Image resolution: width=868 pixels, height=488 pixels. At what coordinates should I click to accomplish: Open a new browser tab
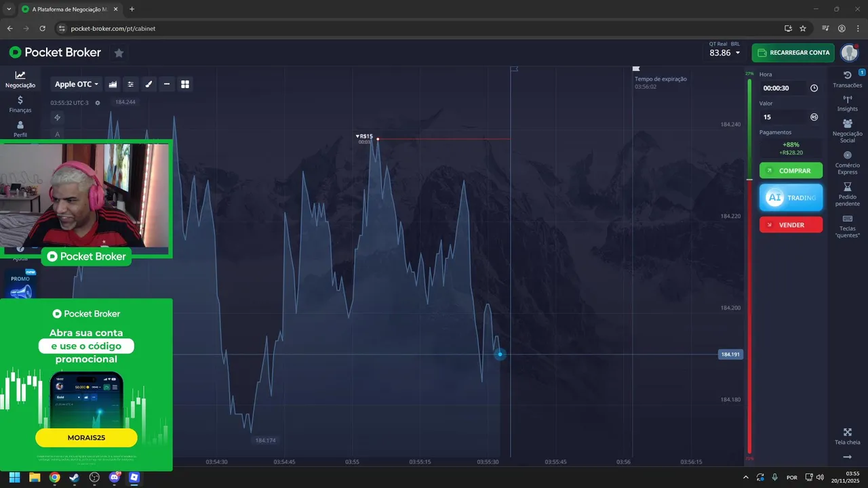click(x=132, y=9)
